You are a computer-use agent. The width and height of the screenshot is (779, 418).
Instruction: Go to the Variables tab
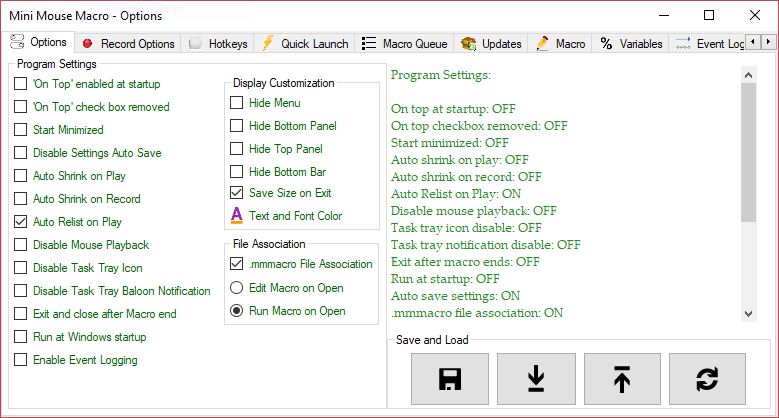point(631,43)
